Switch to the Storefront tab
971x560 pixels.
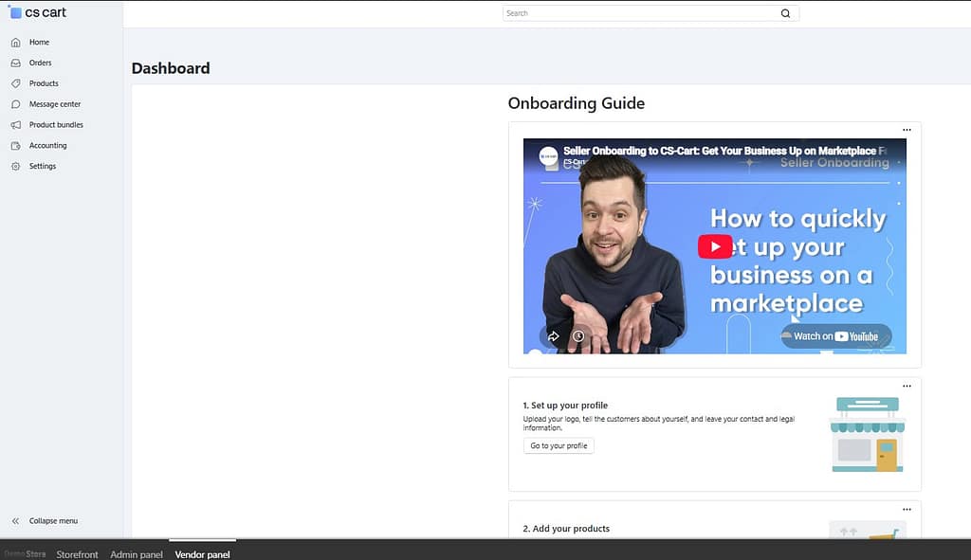click(x=78, y=554)
